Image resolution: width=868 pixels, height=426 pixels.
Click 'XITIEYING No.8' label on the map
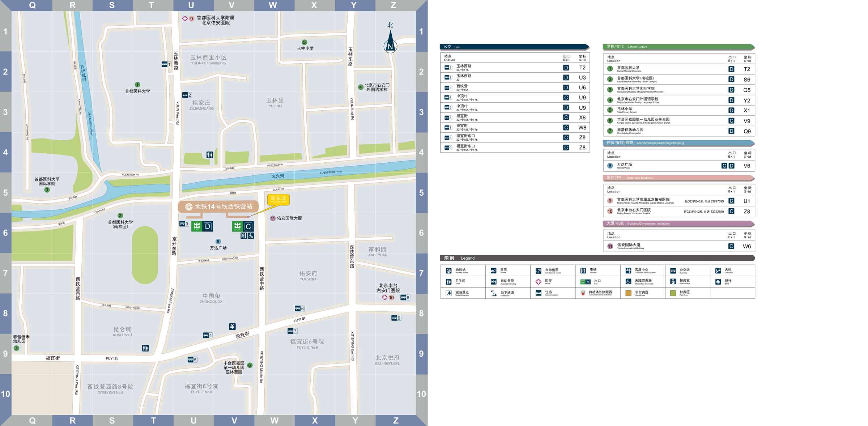pos(110,392)
